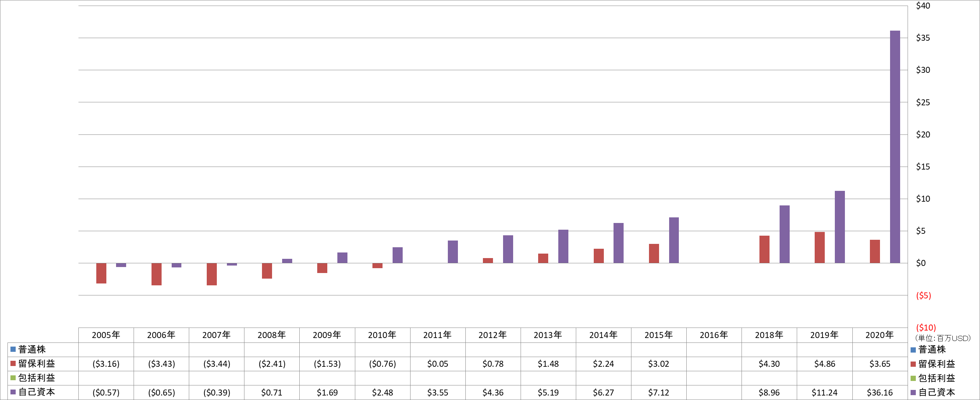
Task: Click the 2008年 column header
Action: pos(272,335)
